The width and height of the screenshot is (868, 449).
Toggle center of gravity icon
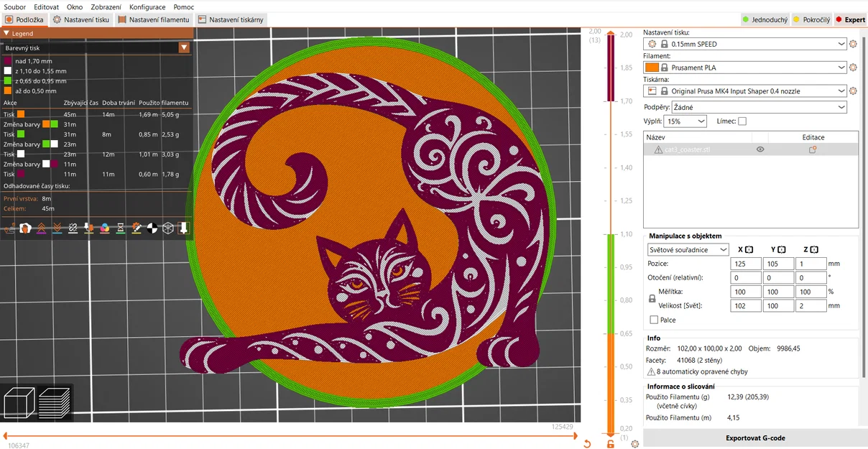tap(152, 228)
